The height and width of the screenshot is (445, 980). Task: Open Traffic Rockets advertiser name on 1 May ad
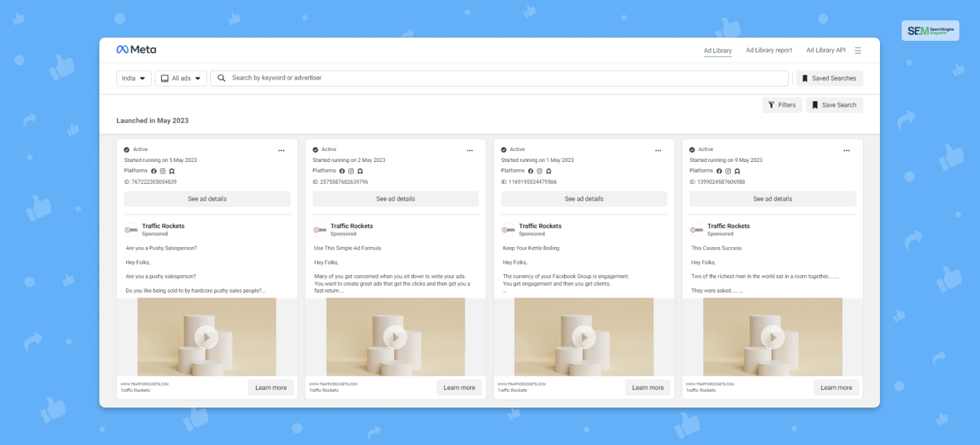[x=540, y=226]
